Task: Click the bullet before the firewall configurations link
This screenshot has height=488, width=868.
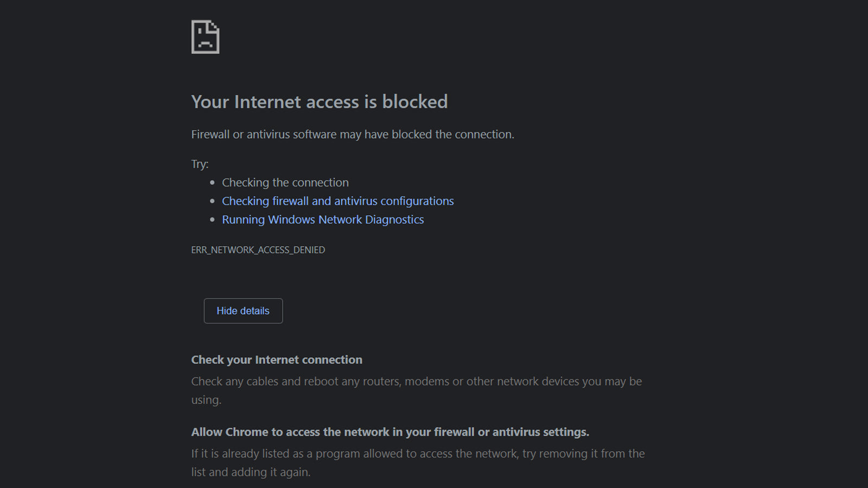Action: click(x=212, y=201)
